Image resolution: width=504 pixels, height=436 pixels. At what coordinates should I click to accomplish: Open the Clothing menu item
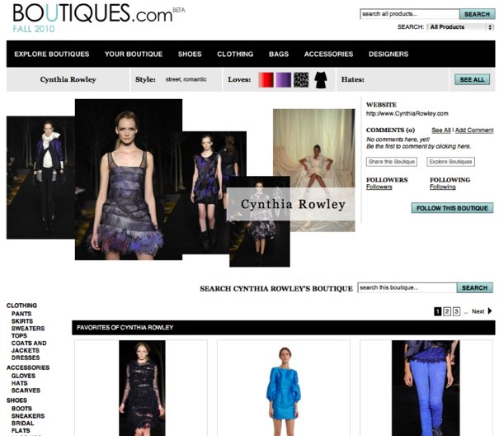point(235,54)
